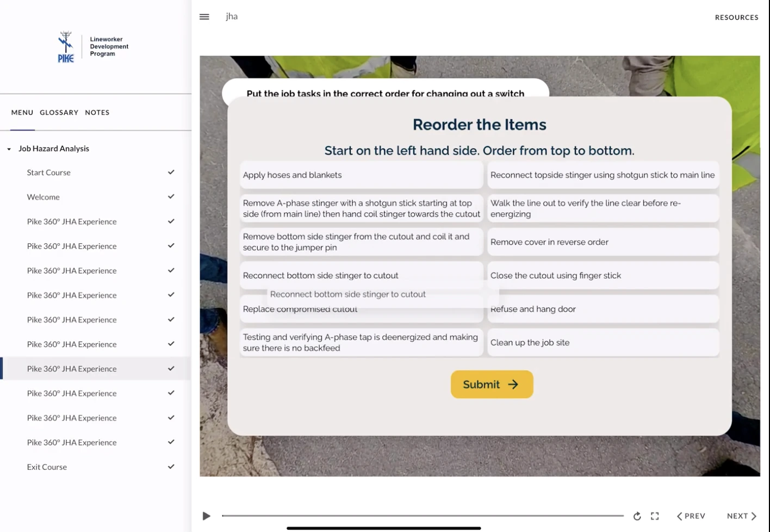Click the checkmark beside Exit Course
This screenshot has height=532, width=770.
[x=171, y=466]
